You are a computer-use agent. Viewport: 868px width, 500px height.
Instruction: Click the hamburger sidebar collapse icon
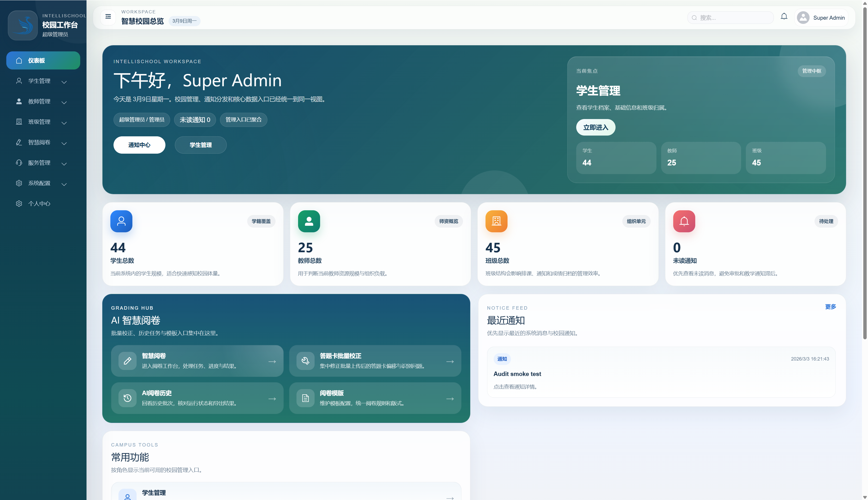click(108, 17)
